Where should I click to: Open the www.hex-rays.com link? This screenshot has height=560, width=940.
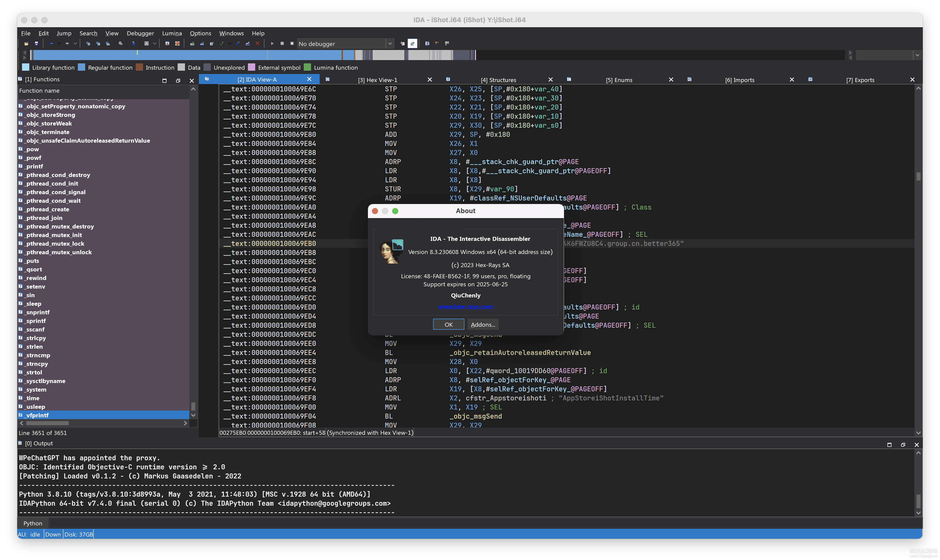click(465, 307)
